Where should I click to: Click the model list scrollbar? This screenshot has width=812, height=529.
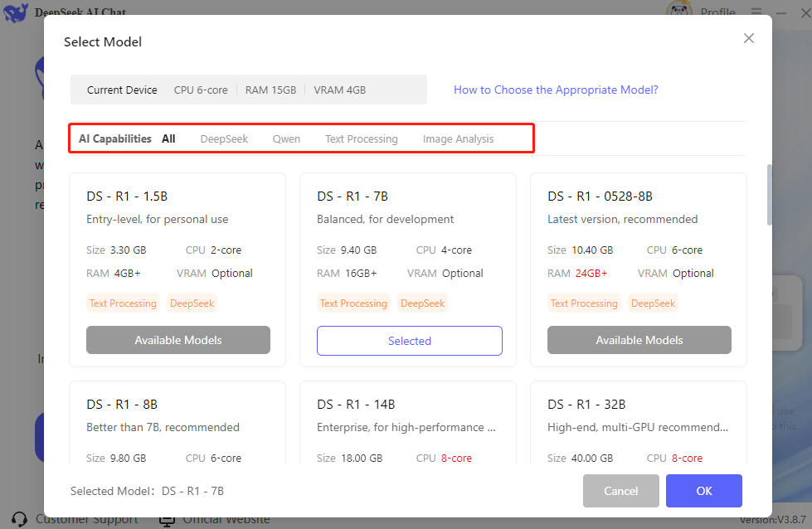(769, 195)
